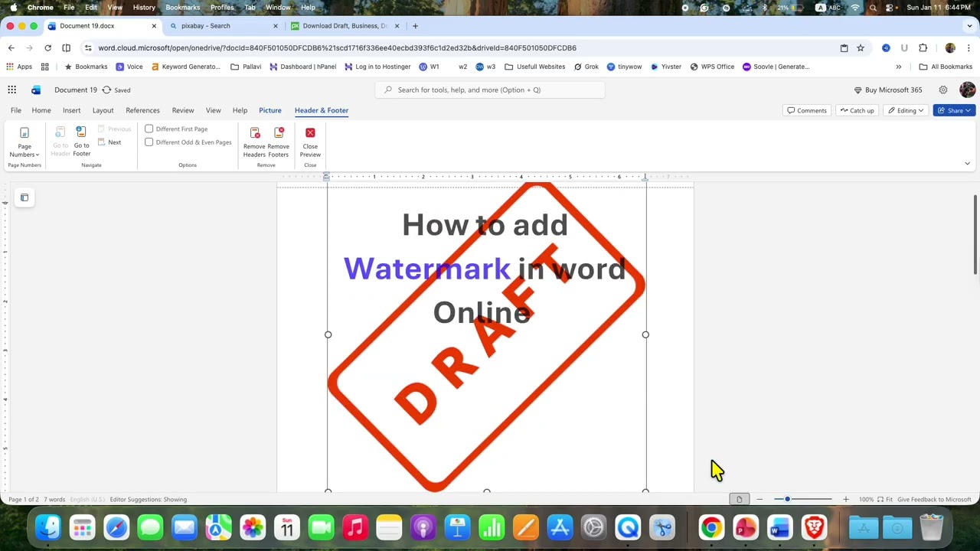
Task: Open the File menu
Action: (15, 110)
